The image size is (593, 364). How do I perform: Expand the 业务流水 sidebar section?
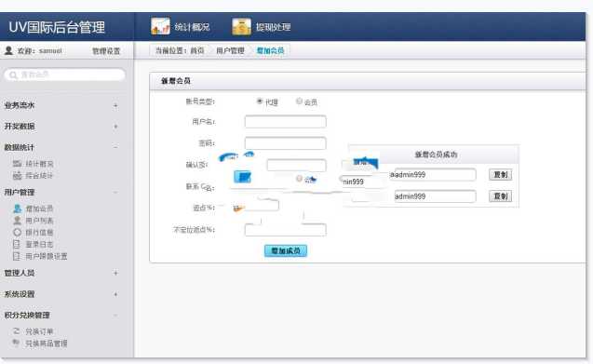click(115, 105)
